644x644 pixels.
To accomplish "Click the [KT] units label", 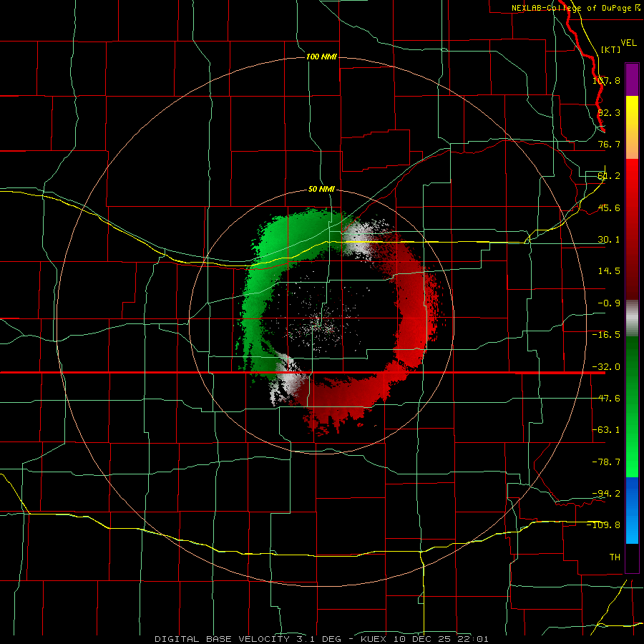I will (611, 49).
